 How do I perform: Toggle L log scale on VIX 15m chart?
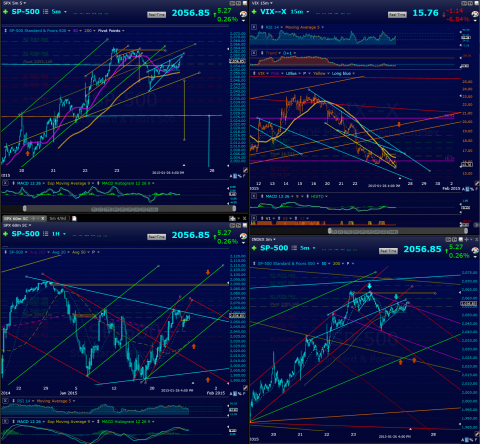pyautogui.click(x=467, y=189)
